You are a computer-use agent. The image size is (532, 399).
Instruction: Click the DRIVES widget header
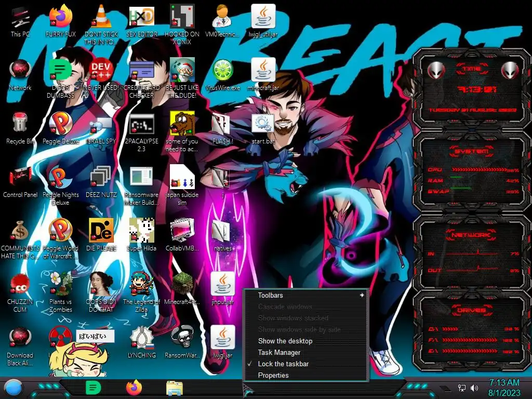pyautogui.click(x=472, y=310)
